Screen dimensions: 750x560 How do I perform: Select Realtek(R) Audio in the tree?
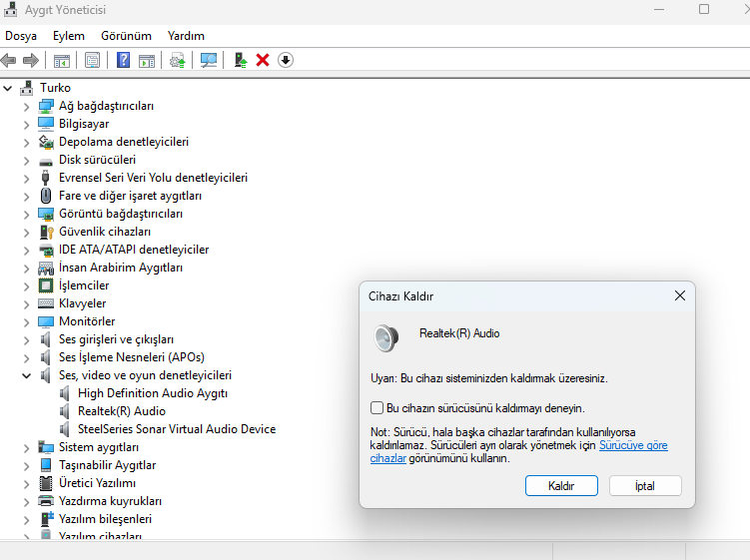(122, 411)
